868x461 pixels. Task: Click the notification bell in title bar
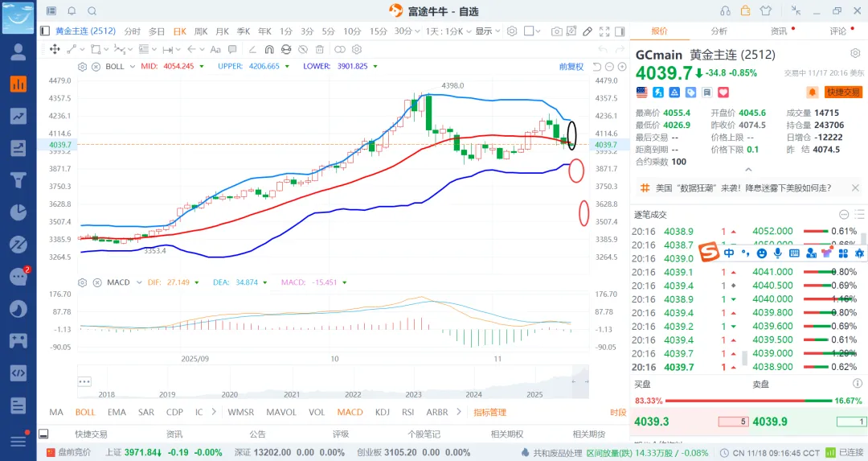pos(72,11)
